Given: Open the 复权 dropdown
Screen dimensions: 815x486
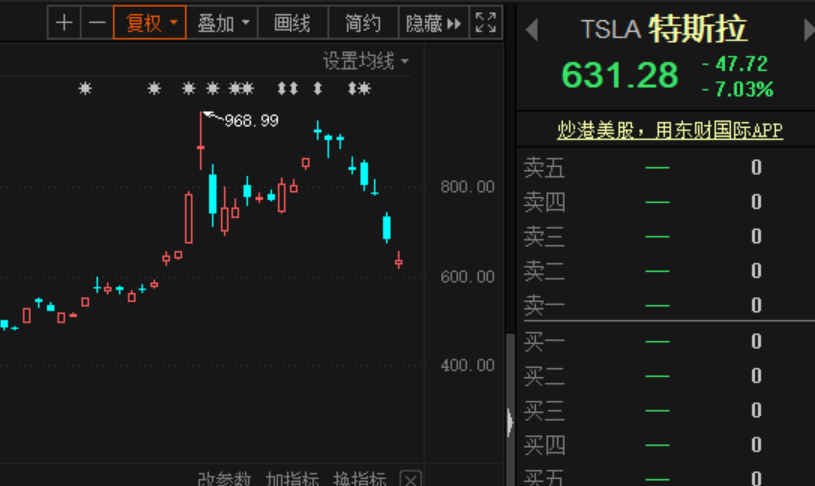Looking at the screenshot, I should 150,22.
